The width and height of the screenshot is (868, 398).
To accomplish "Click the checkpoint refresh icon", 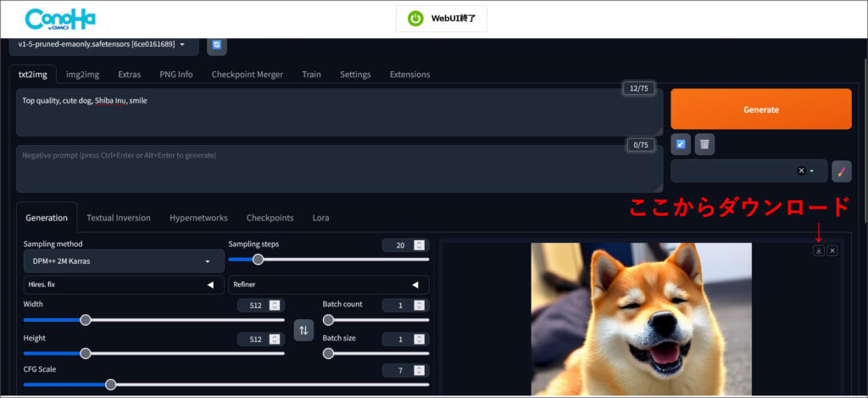I will click(217, 45).
